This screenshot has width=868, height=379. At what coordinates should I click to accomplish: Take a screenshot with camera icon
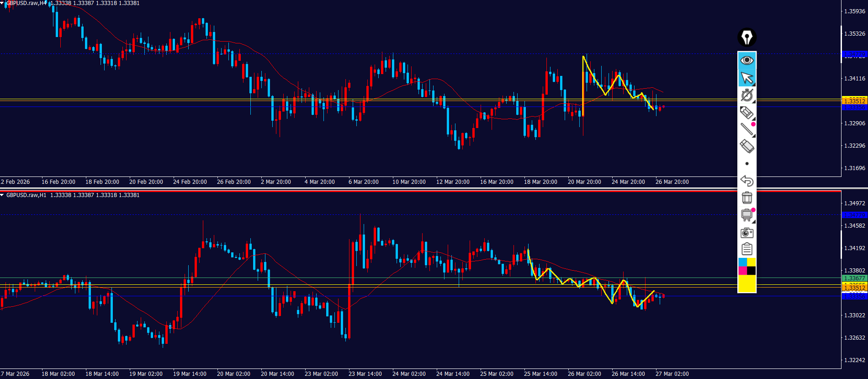point(747,233)
